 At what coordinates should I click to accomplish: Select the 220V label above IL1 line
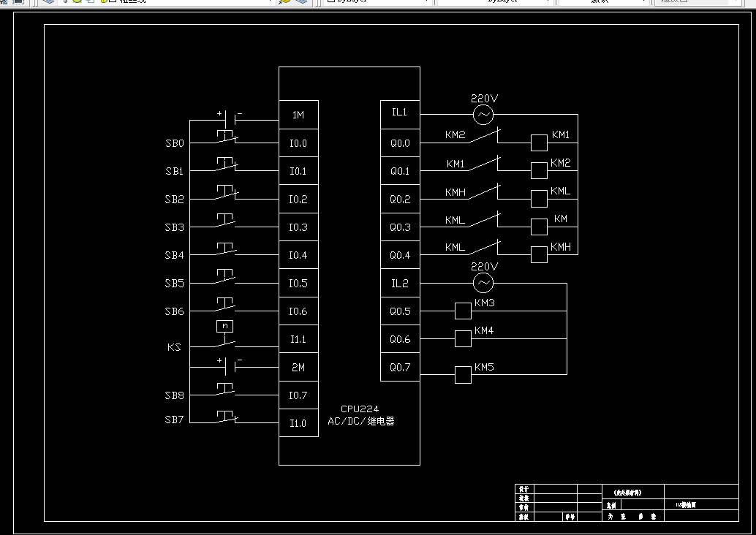pyautogui.click(x=484, y=99)
